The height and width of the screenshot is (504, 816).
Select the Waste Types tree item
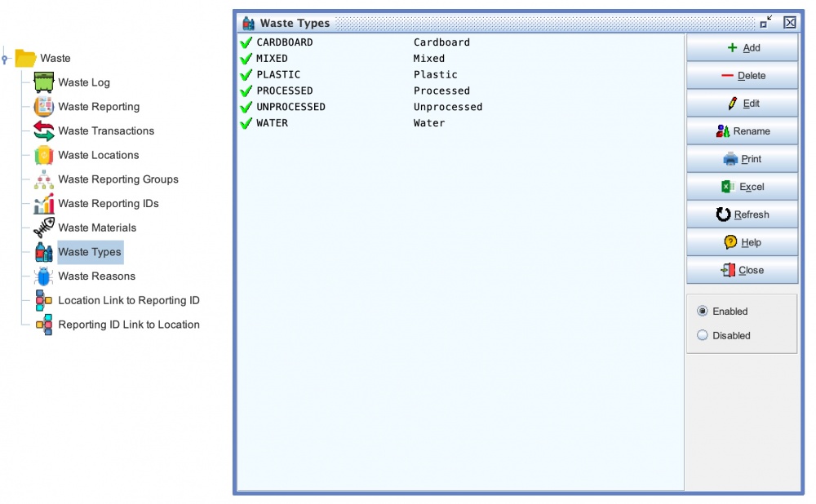click(x=90, y=252)
